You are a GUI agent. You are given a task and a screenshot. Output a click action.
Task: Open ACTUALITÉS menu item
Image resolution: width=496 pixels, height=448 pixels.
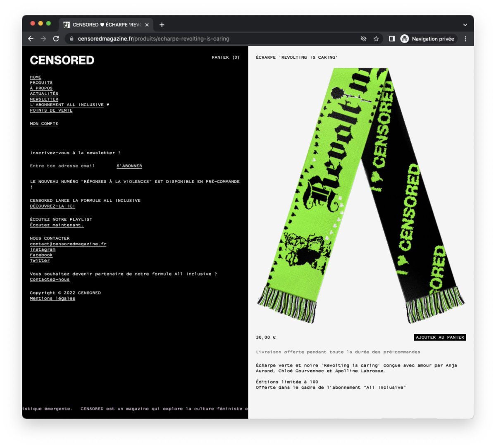tap(44, 94)
